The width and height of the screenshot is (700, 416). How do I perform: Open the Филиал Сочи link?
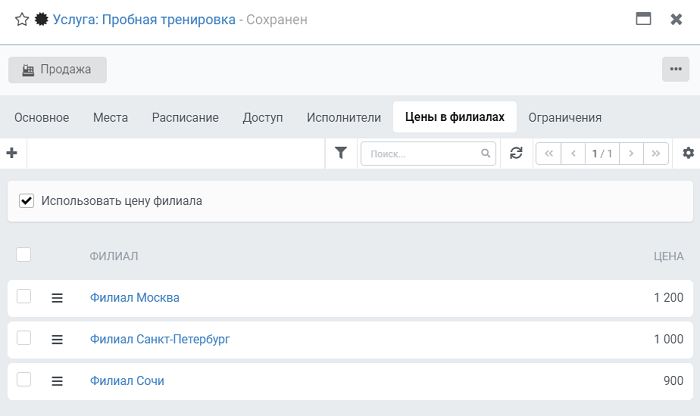(x=127, y=381)
